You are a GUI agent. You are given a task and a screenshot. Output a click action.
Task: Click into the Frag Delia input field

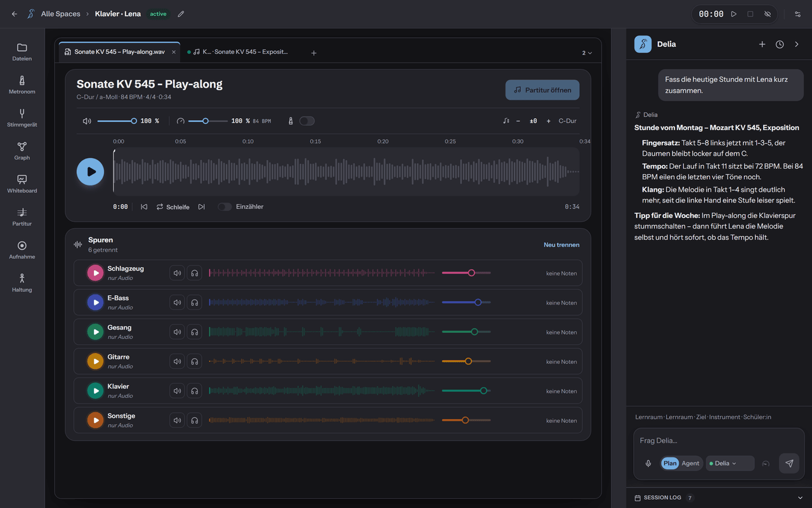(x=719, y=441)
